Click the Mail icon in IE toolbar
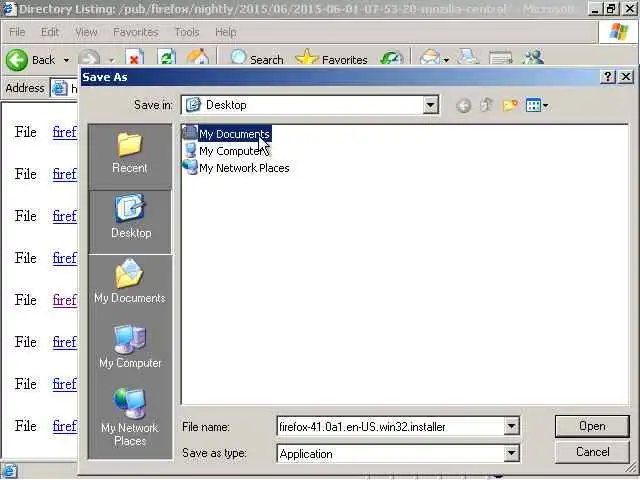Image resolution: width=640 pixels, height=480 pixels. coord(430,58)
